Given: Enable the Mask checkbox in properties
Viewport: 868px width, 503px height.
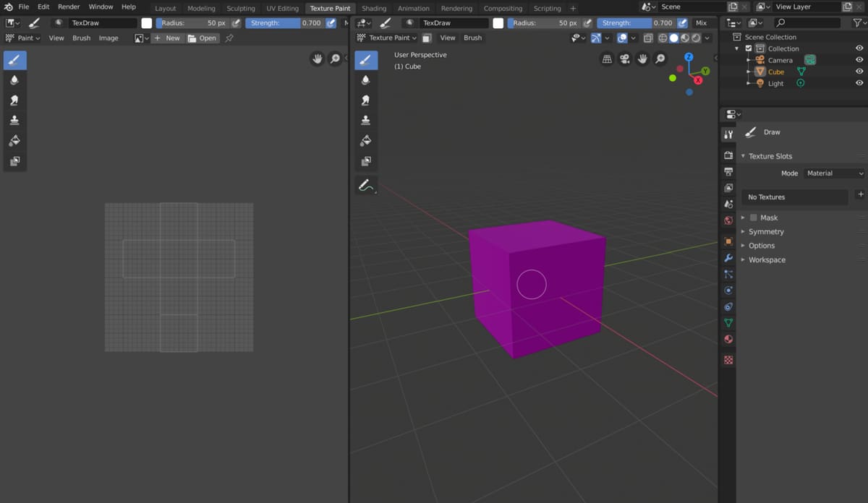Looking at the screenshot, I should tap(753, 218).
